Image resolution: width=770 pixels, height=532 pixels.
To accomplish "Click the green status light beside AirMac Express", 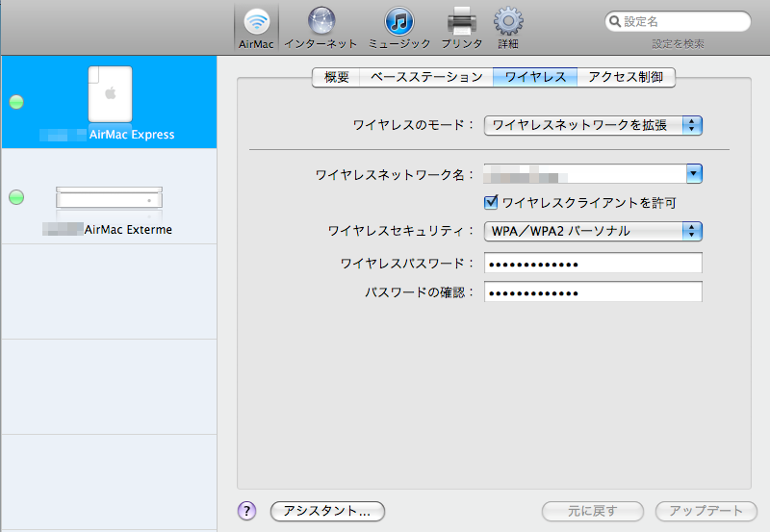I will (16, 102).
